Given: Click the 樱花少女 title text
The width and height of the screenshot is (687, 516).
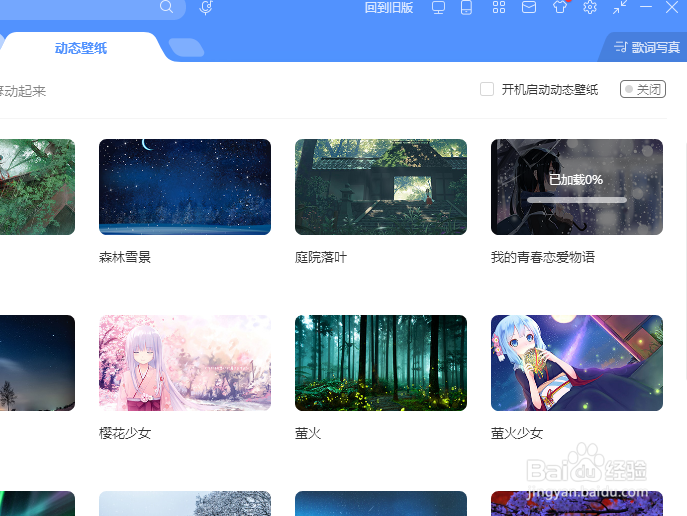Looking at the screenshot, I should tap(125, 433).
